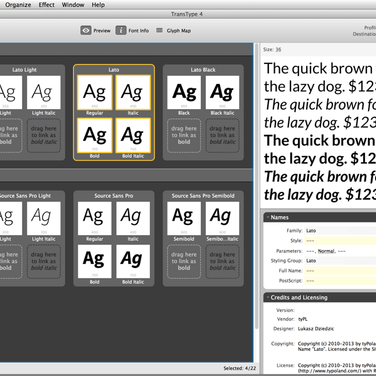This screenshot has width=376, height=376.
Task: Click the font list vertical scrollbar
Action: click(256, 187)
